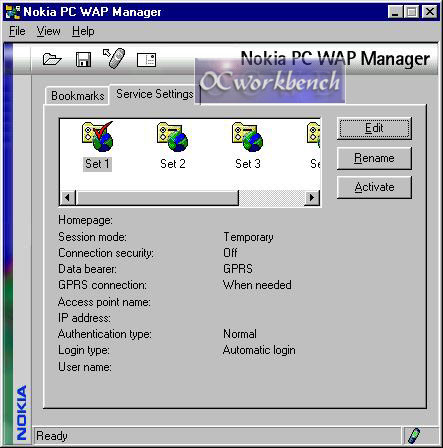Viewport: 443px width, 448px height.
Task: Click the Activate button
Action: click(x=374, y=187)
